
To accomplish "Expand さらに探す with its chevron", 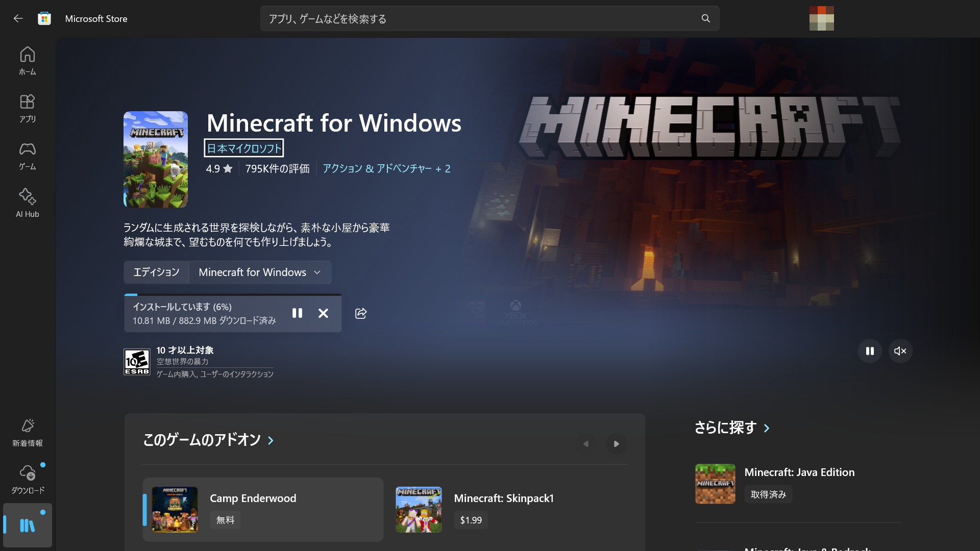I will click(767, 429).
